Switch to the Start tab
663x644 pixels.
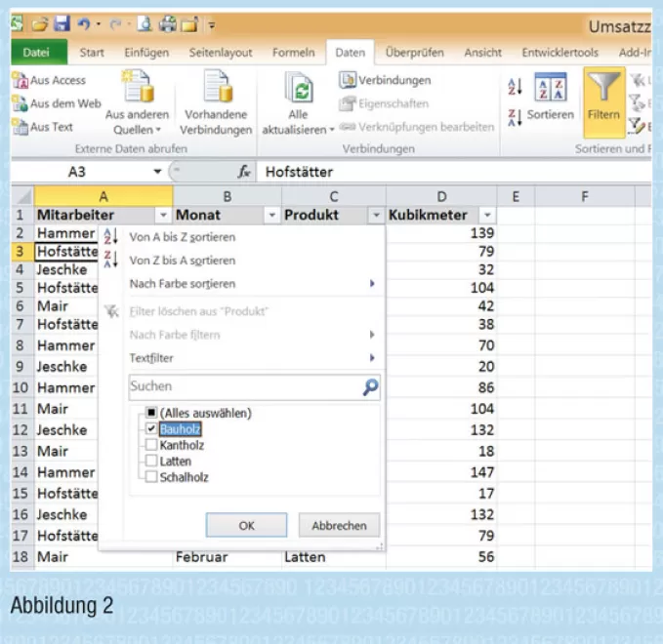tap(92, 53)
